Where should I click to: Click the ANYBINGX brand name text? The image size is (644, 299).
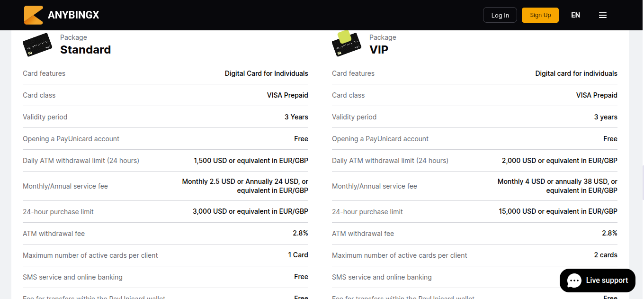point(73,15)
